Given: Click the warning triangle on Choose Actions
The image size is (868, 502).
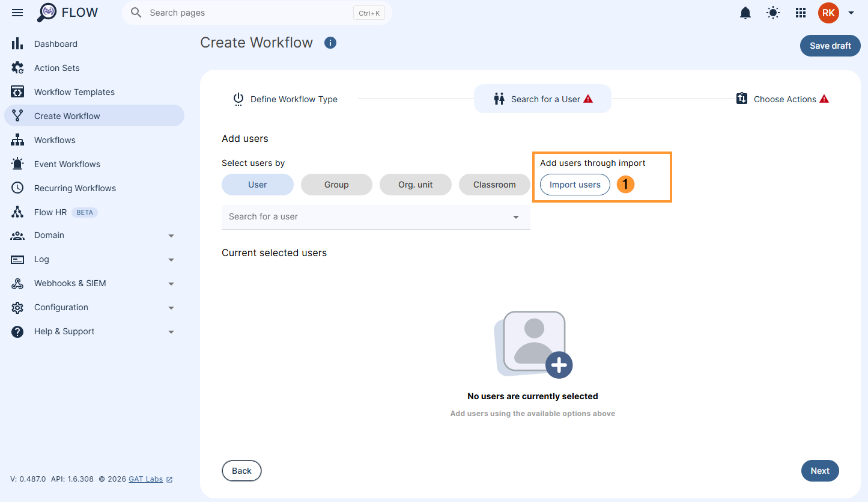Looking at the screenshot, I should (x=824, y=99).
